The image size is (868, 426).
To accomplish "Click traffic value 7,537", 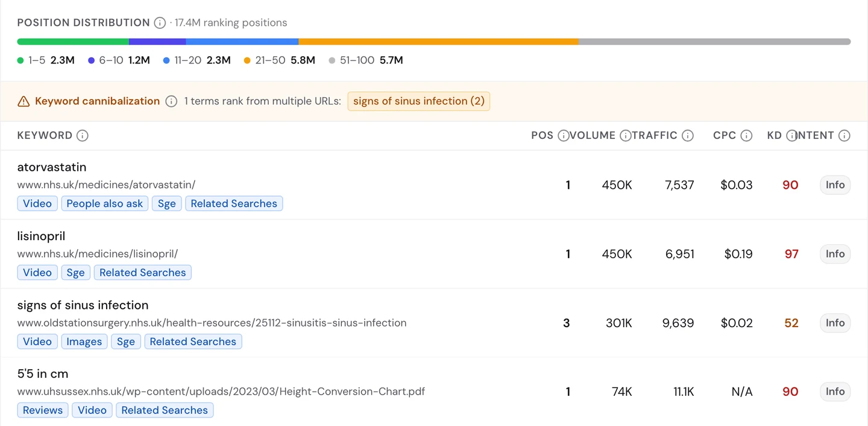I will click(x=679, y=185).
